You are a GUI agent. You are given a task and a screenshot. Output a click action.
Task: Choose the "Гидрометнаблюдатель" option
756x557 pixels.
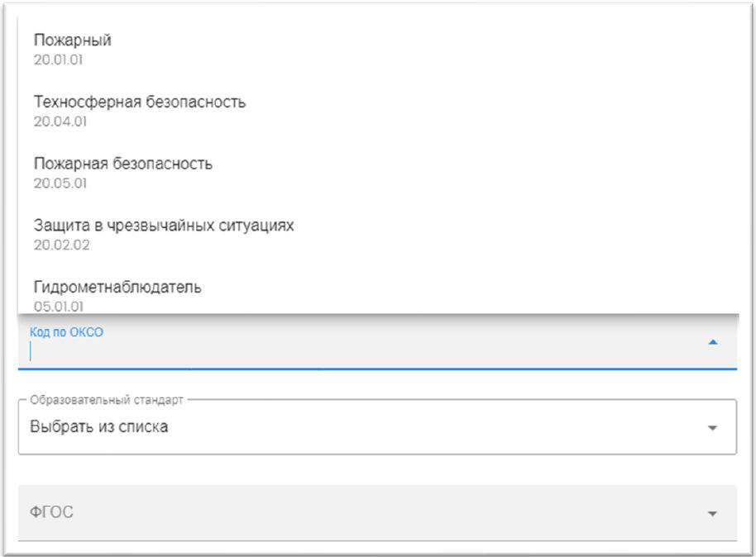(117, 287)
